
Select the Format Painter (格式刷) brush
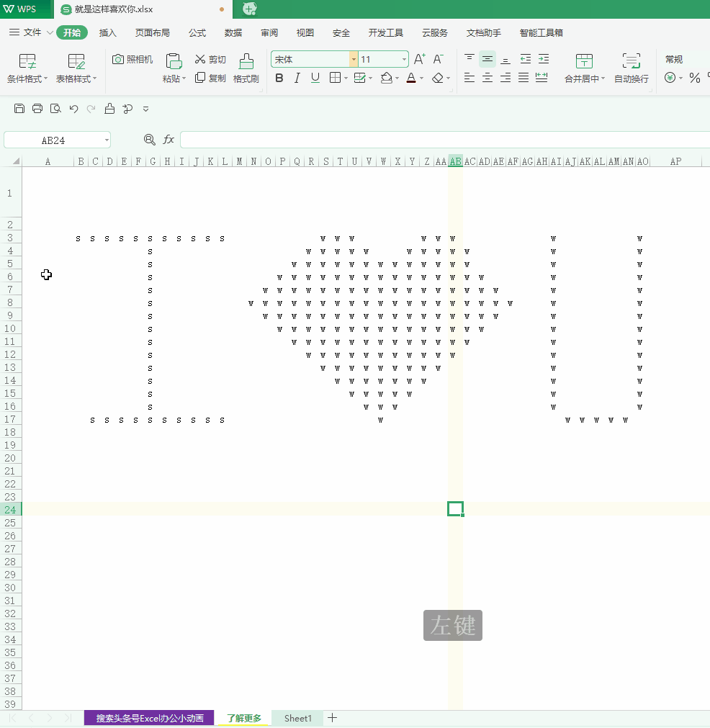246,61
